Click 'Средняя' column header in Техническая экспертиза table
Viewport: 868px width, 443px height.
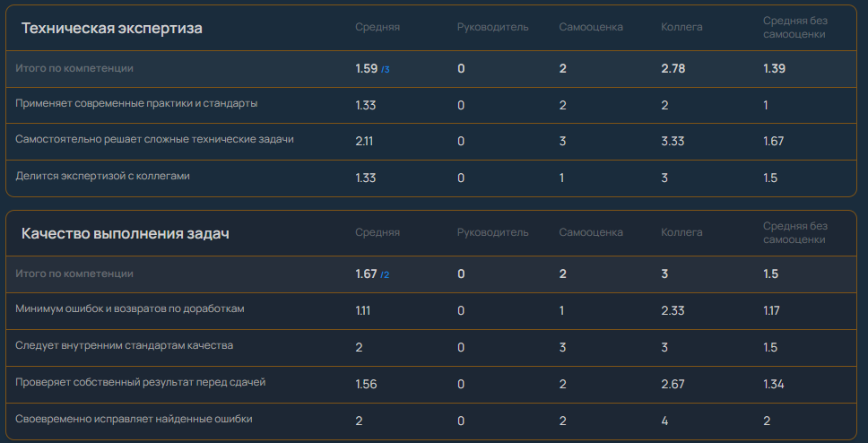(x=378, y=27)
